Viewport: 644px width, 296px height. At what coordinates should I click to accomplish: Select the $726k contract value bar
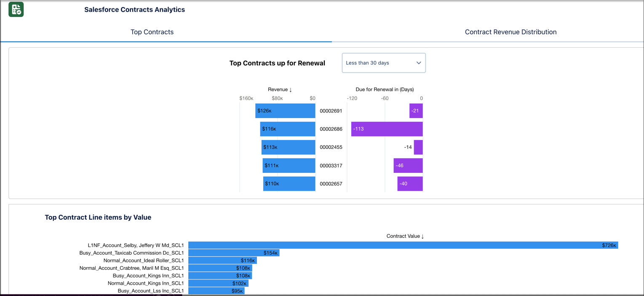tap(403, 245)
